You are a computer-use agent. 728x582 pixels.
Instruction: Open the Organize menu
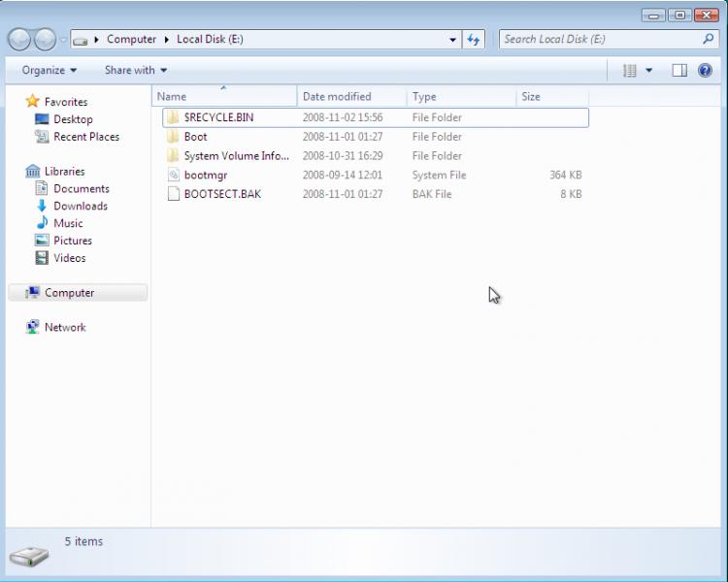click(50, 71)
